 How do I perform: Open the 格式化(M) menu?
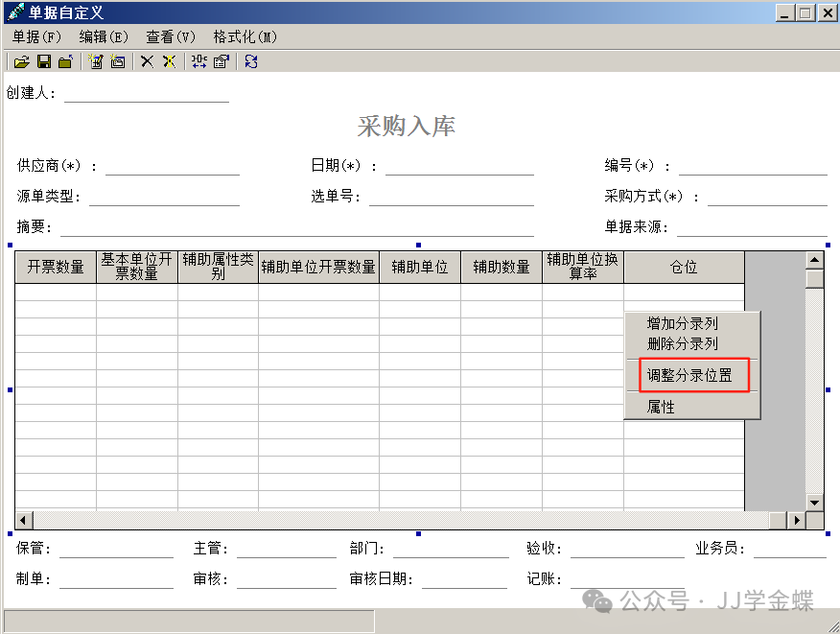(x=245, y=36)
